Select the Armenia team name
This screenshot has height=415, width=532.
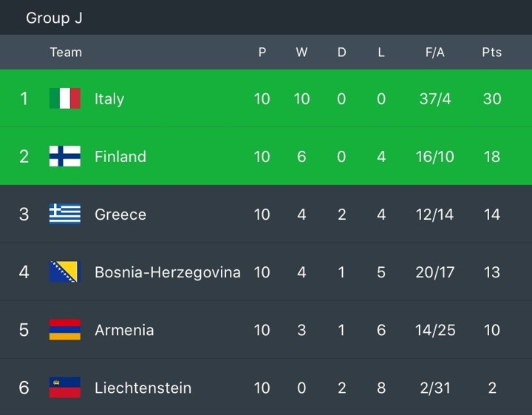[124, 329]
